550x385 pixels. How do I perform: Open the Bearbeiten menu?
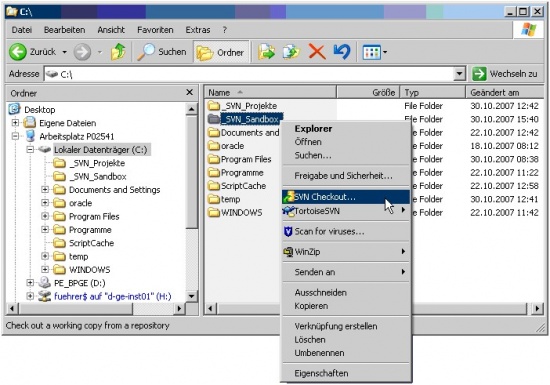pyautogui.click(x=65, y=30)
